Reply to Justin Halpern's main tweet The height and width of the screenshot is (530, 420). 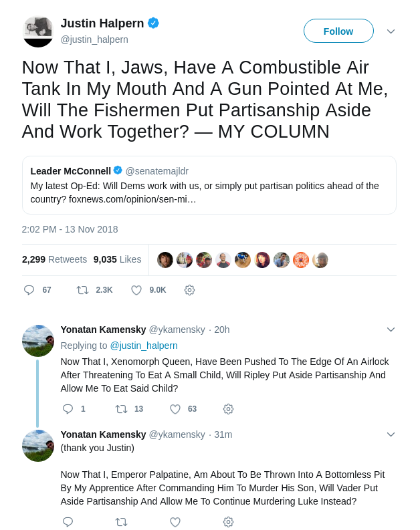tap(29, 290)
